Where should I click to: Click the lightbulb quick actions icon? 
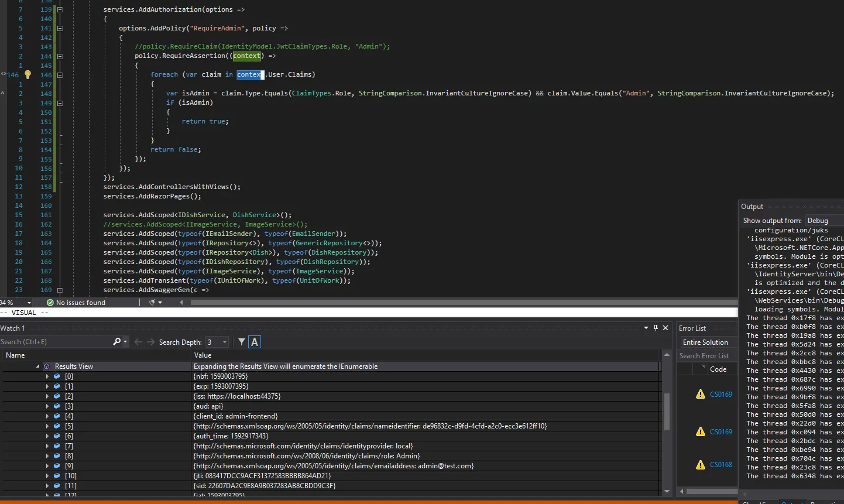[x=28, y=74]
